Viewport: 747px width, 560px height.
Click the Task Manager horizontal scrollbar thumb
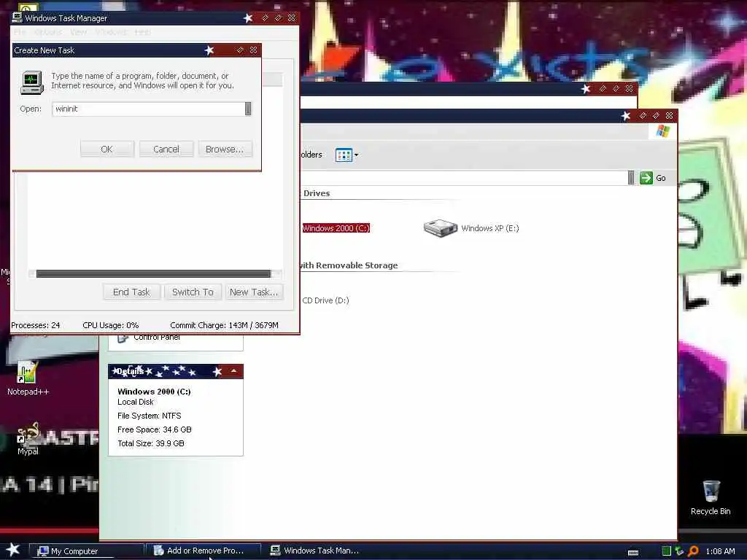pos(153,274)
